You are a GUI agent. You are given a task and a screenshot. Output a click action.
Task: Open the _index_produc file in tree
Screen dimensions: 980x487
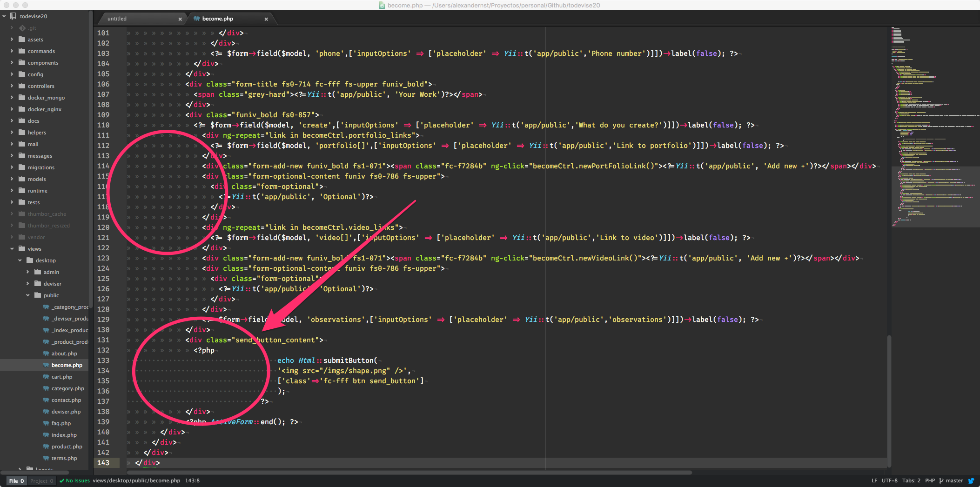[x=69, y=330]
